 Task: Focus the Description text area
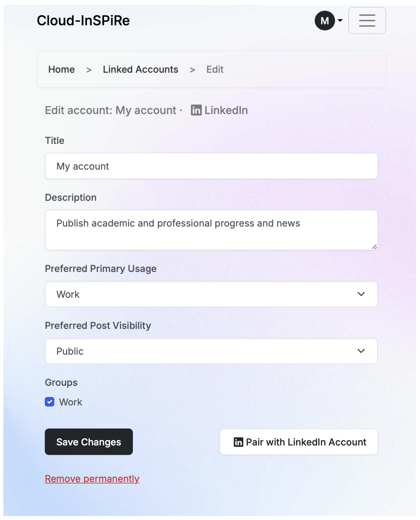[x=211, y=230]
